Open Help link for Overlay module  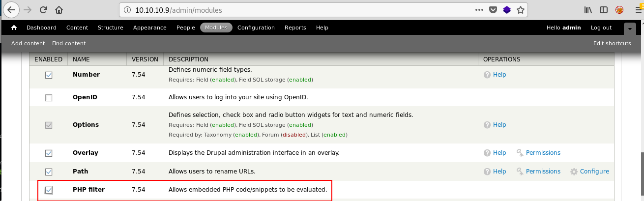499,153
